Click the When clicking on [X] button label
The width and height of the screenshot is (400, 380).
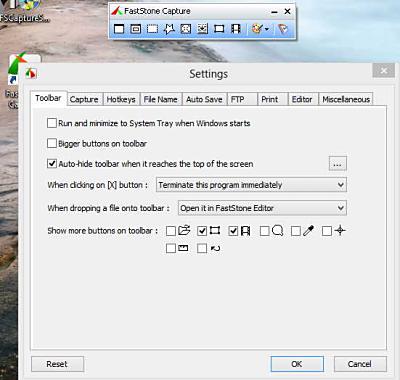pyautogui.click(x=97, y=185)
